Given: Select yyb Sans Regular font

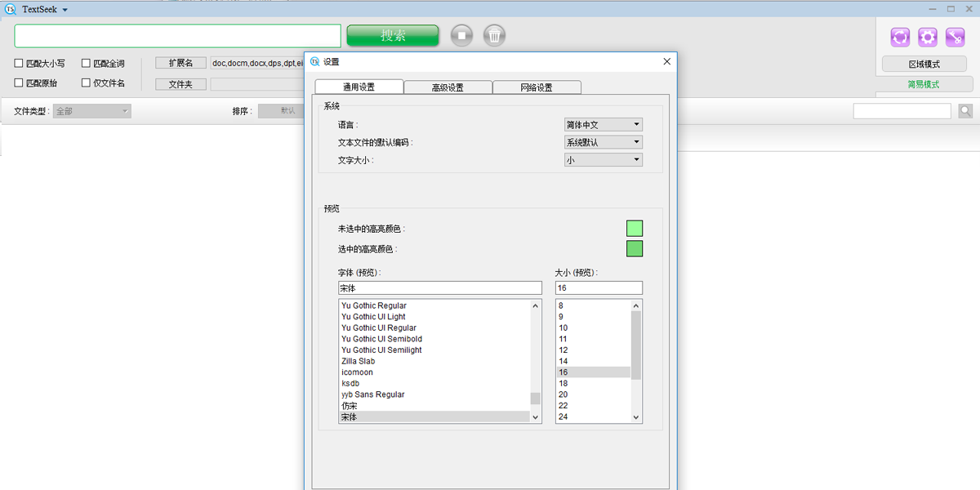Looking at the screenshot, I should [x=434, y=394].
